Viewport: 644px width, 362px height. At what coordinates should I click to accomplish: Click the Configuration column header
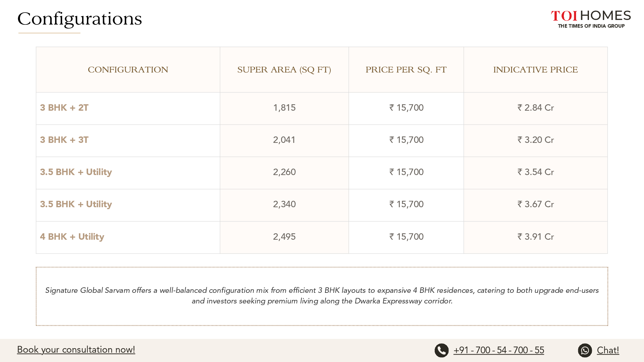pos(128,70)
